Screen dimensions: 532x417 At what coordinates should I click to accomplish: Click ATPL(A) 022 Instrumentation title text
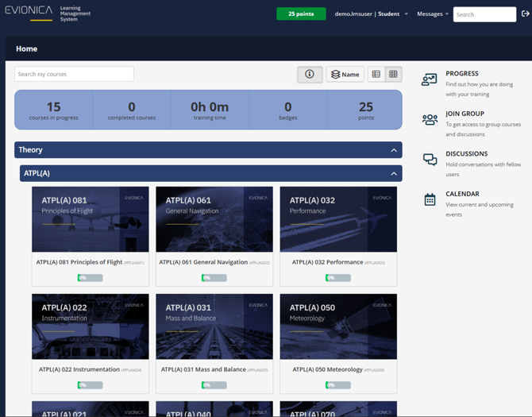pyautogui.click(x=79, y=369)
